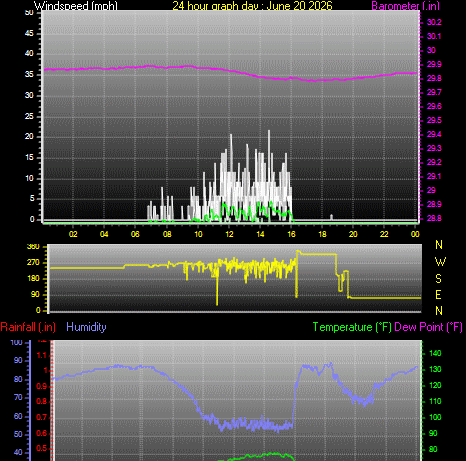
Task: Click the 1.1 rainfall scale value
Action: coord(42,356)
